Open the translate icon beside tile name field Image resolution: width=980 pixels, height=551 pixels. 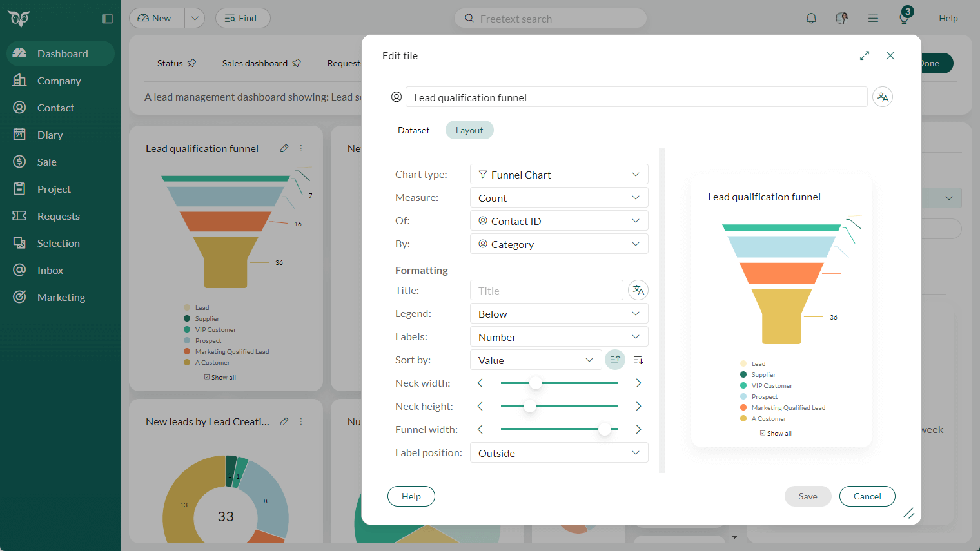[882, 97]
